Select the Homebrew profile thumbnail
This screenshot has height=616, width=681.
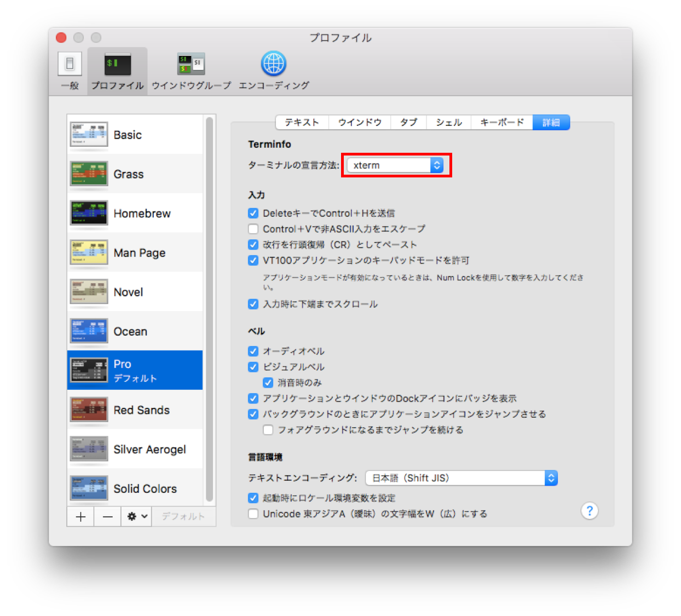pyautogui.click(x=89, y=214)
